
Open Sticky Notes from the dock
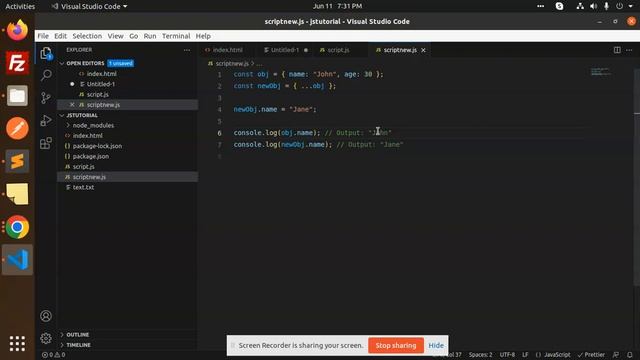17,194
